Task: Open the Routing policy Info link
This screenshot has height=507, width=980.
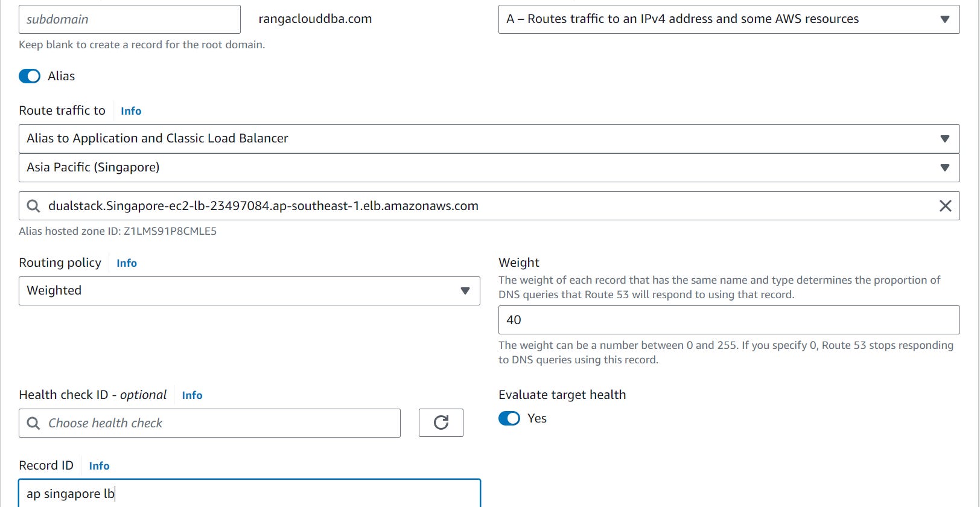Action: tap(126, 263)
